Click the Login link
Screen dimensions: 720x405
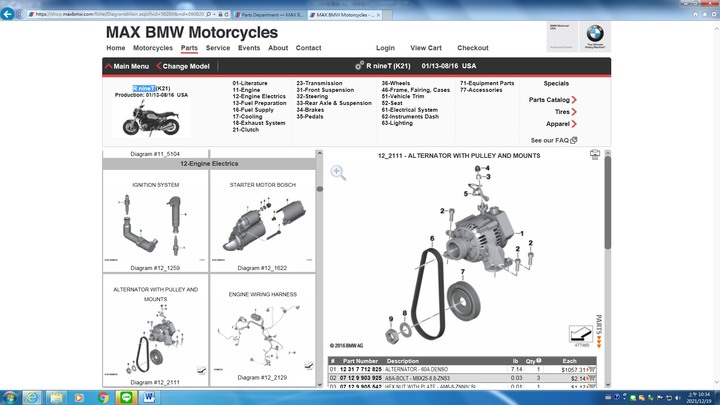pos(385,48)
